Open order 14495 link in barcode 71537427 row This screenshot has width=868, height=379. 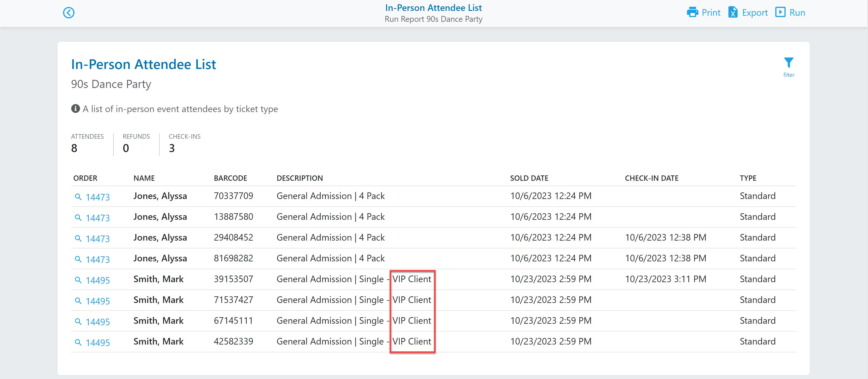pyautogui.click(x=98, y=301)
